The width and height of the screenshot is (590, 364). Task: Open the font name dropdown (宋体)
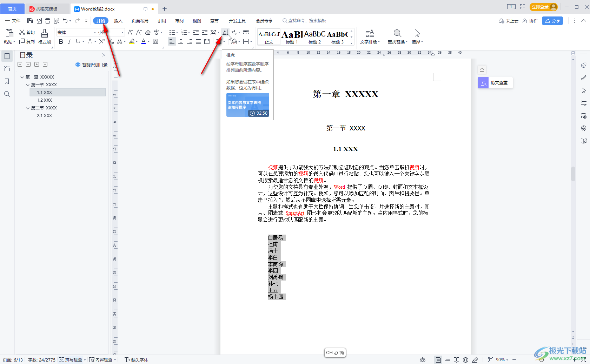pyautogui.click(x=95, y=32)
